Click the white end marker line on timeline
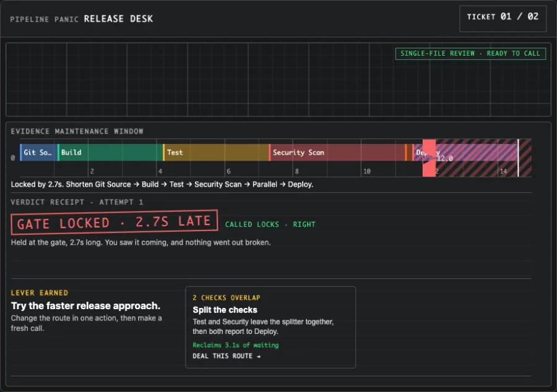This screenshot has height=392, width=557. (518, 158)
